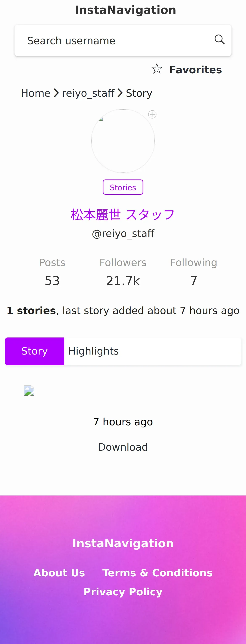Open the Terms & Conditions link
Viewport: 246px width, 644px height.
point(157,573)
